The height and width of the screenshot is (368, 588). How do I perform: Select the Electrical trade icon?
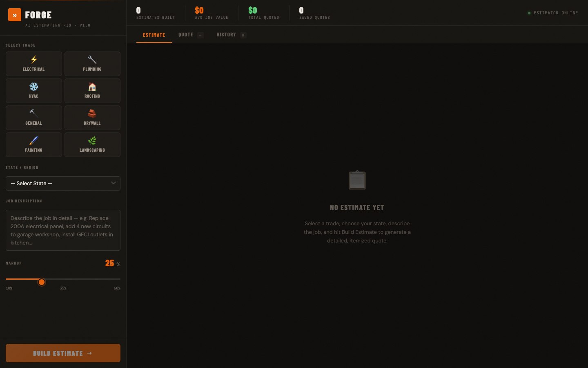(33, 59)
